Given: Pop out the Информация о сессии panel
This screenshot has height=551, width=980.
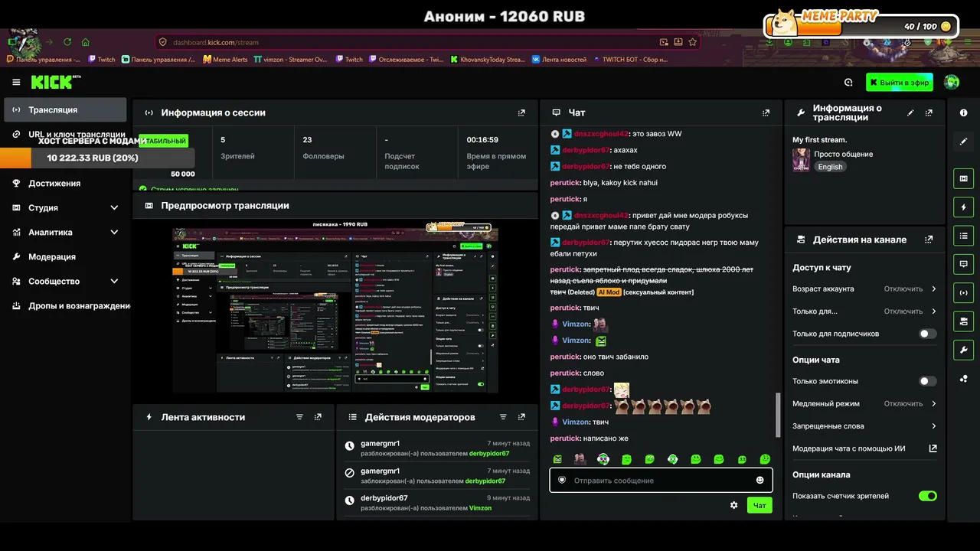Looking at the screenshot, I should coord(521,112).
